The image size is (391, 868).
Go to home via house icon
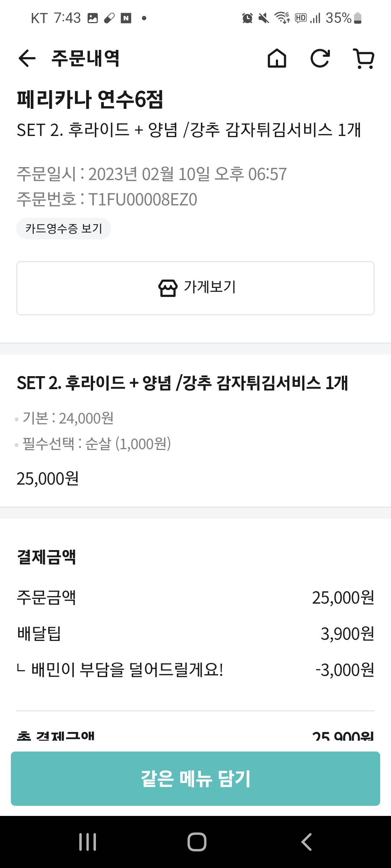277,58
